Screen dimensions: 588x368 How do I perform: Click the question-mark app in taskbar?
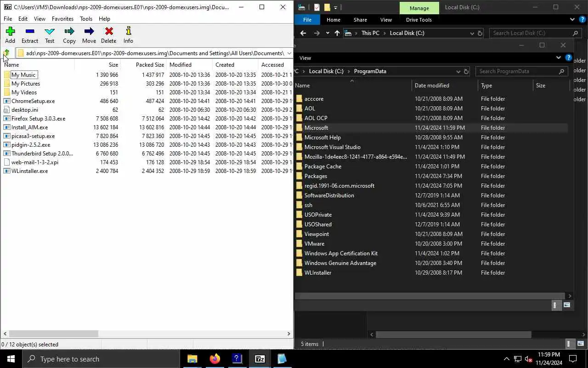coord(237,359)
